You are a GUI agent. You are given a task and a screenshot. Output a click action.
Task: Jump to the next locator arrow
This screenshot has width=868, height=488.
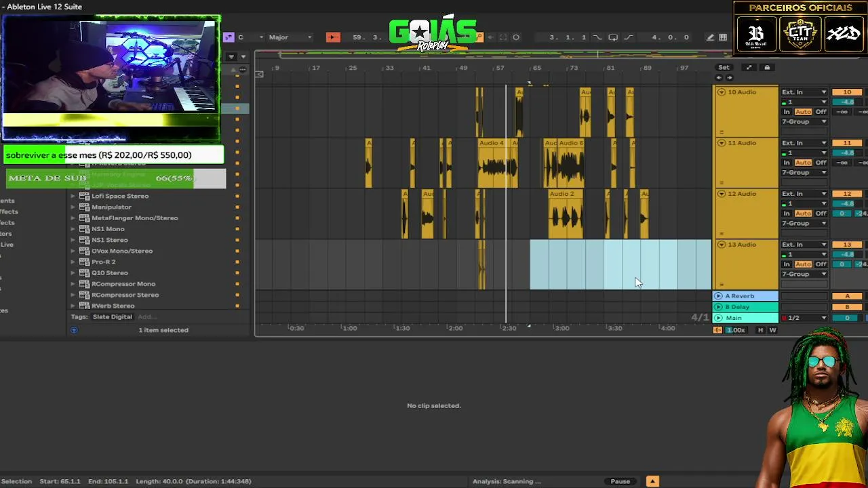point(729,77)
